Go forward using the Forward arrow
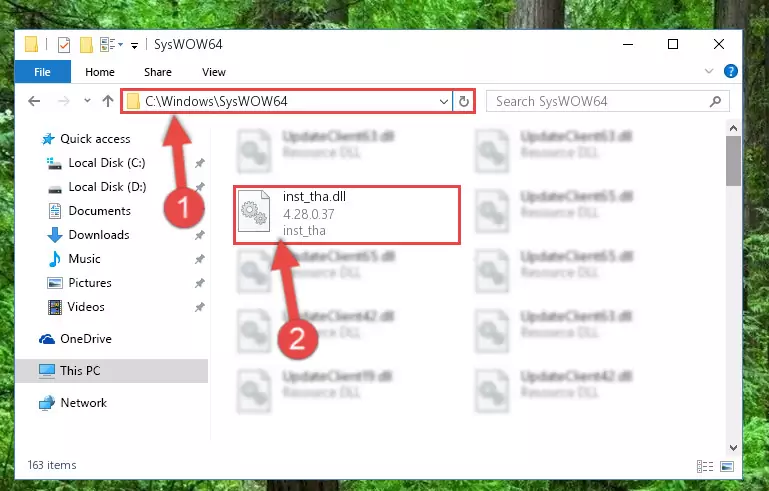 pyautogui.click(x=64, y=102)
